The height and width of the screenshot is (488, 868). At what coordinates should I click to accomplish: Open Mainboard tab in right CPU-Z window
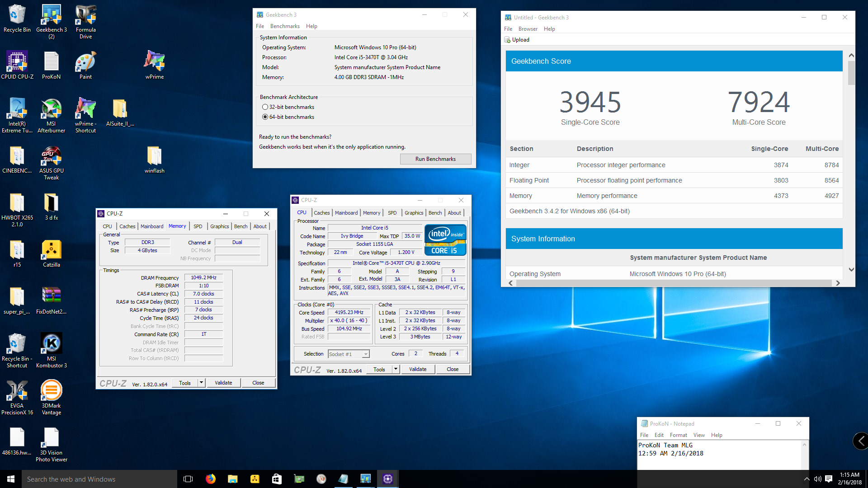tap(346, 213)
